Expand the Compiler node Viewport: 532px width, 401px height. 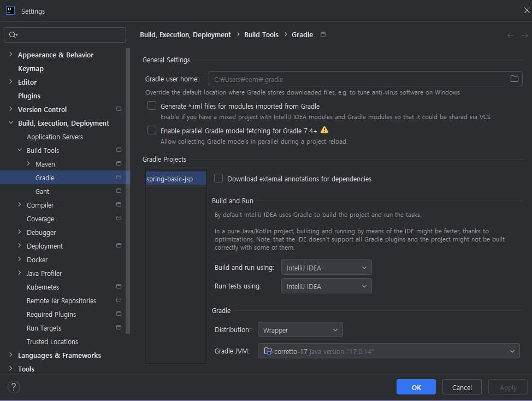click(20, 204)
